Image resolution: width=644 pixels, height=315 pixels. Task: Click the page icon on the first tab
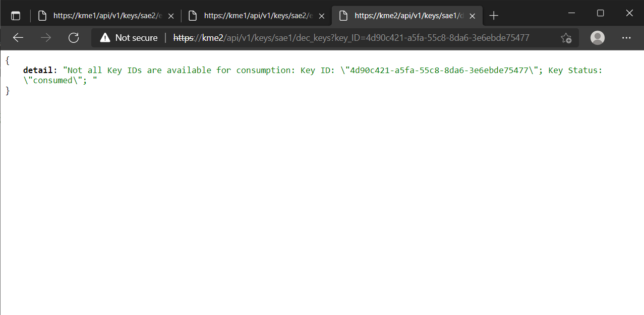[42, 16]
